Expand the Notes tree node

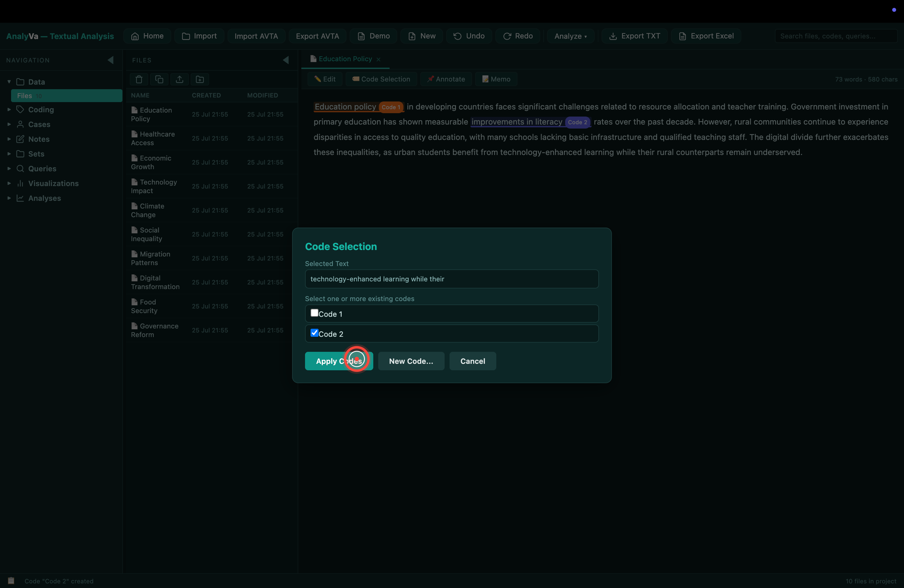(x=9, y=139)
